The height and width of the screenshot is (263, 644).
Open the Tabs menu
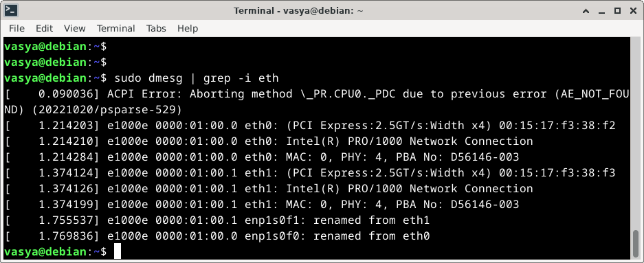pyautogui.click(x=156, y=28)
